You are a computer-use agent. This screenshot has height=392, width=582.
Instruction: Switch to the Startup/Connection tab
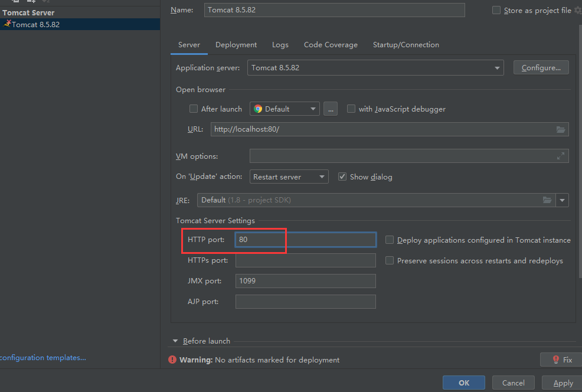pos(406,45)
